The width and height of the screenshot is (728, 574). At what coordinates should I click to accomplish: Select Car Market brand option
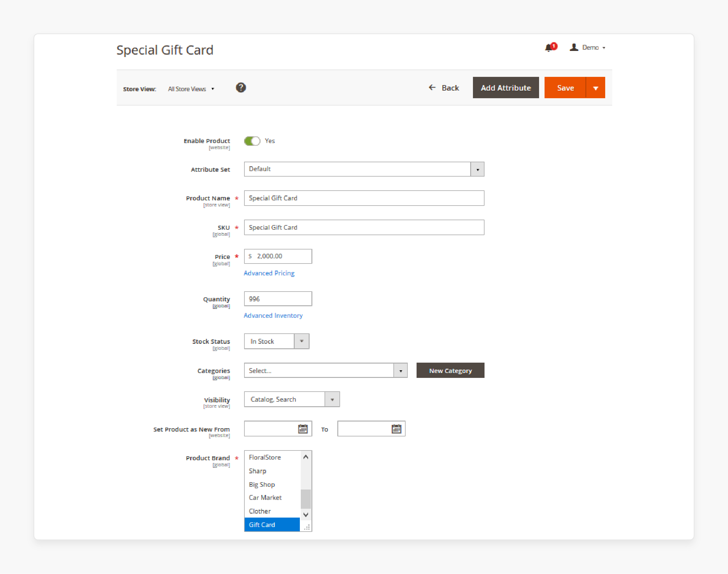coord(272,498)
